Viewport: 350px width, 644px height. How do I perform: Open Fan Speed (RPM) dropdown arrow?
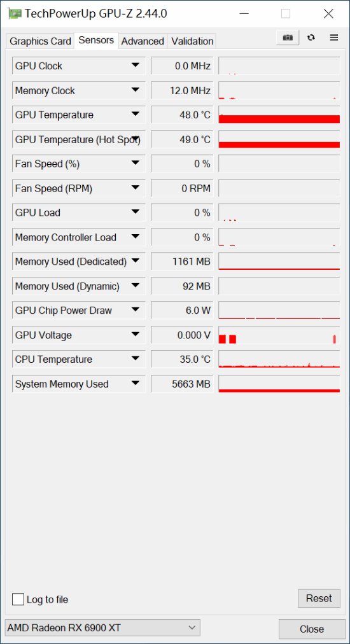[x=135, y=188]
